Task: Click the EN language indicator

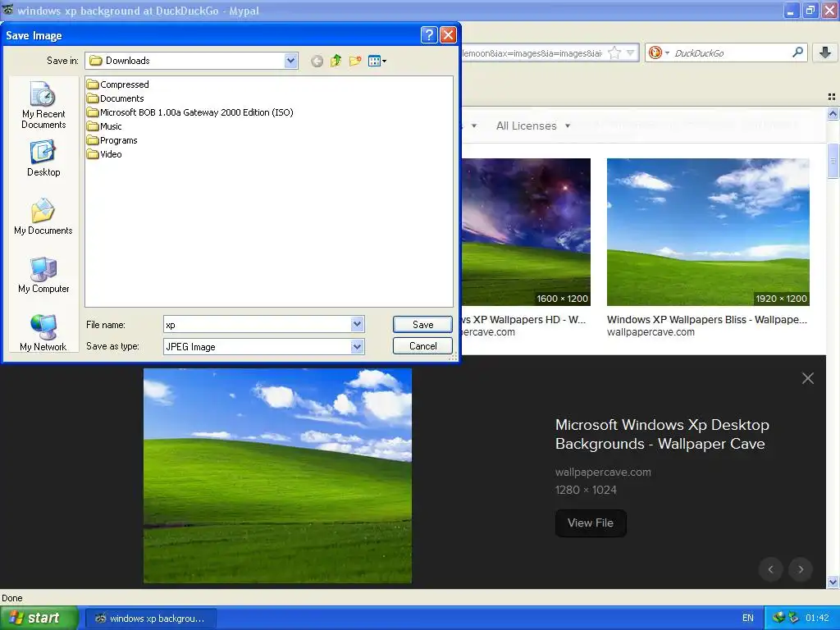Action: 748,618
